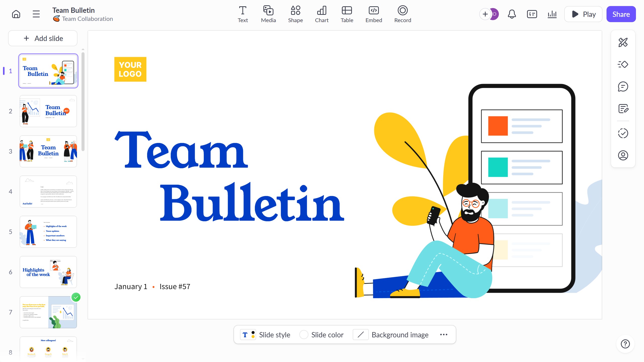
Task: Click the Slide color swatch
Action: pyautogui.click(x=304, y=335)
